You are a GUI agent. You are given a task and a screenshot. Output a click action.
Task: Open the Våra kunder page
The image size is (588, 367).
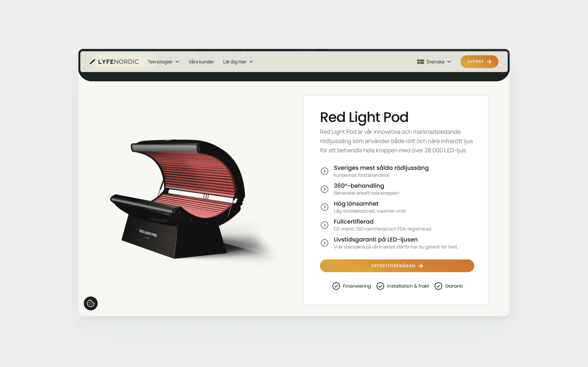pos(201,62)
